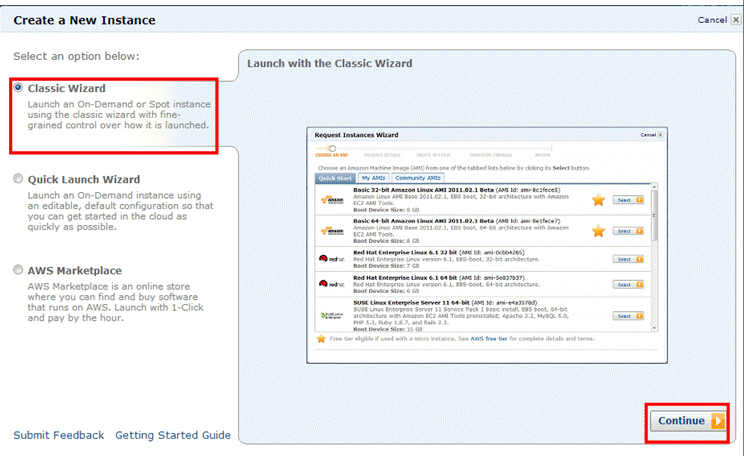Click the Continue button
The image size is (744, 456).
[688, 420]
